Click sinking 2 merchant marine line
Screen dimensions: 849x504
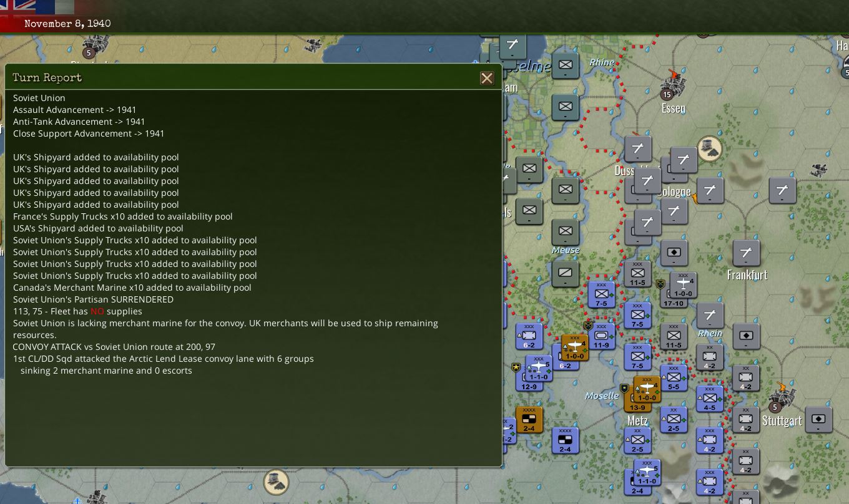106,371
